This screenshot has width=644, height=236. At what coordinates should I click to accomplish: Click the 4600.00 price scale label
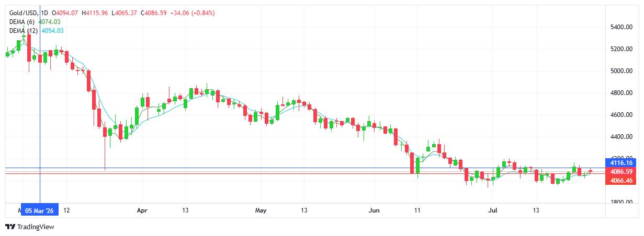pos(621,115)
